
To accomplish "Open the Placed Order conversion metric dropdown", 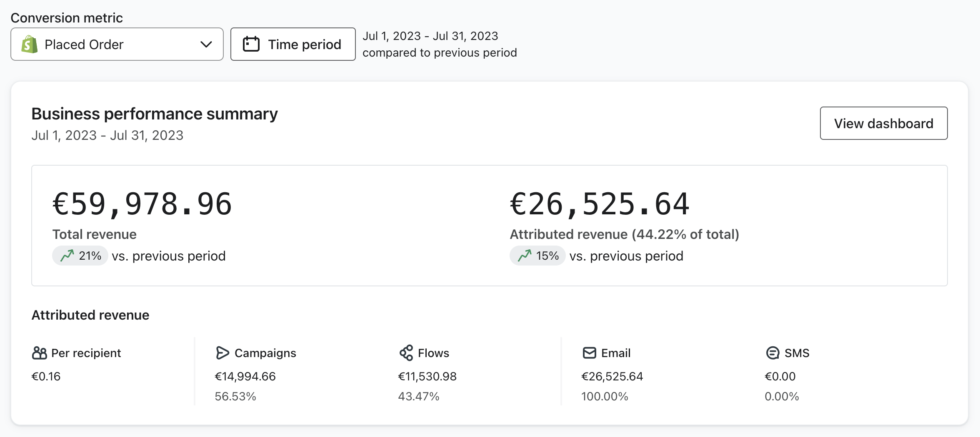I will pos(117,45).
